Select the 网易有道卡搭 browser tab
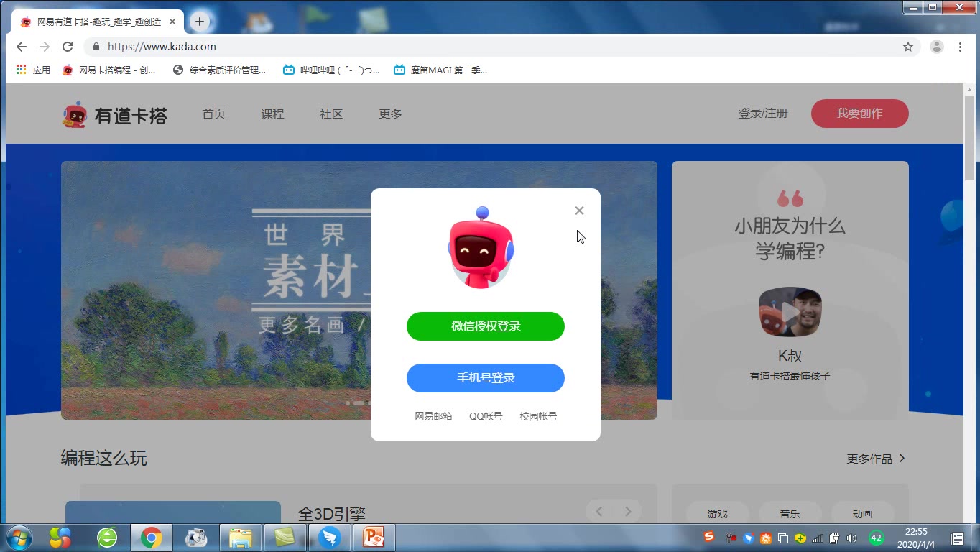 (98, 22)
